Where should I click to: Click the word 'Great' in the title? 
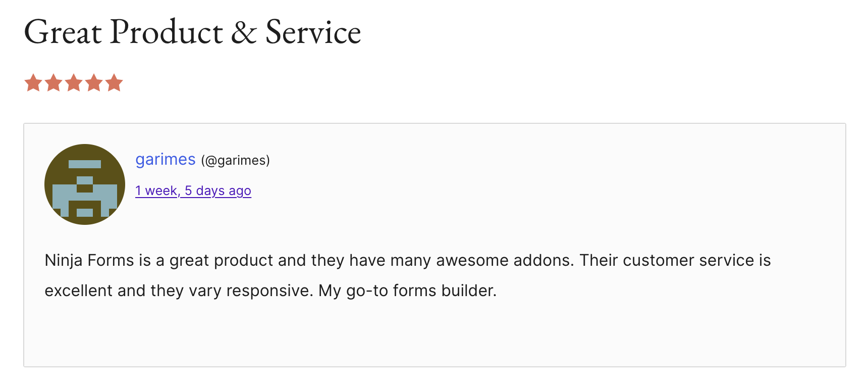click(x=63, y=32)
